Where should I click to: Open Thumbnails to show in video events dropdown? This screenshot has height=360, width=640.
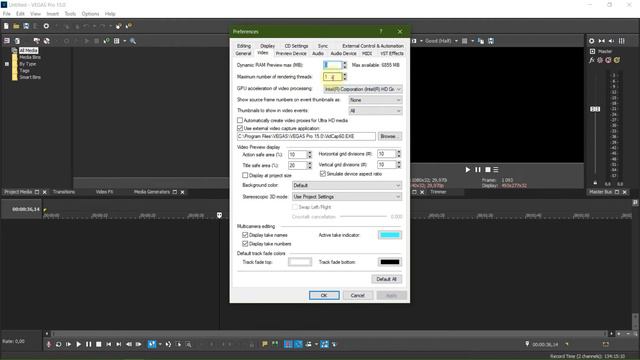click(x=375, y=111)
